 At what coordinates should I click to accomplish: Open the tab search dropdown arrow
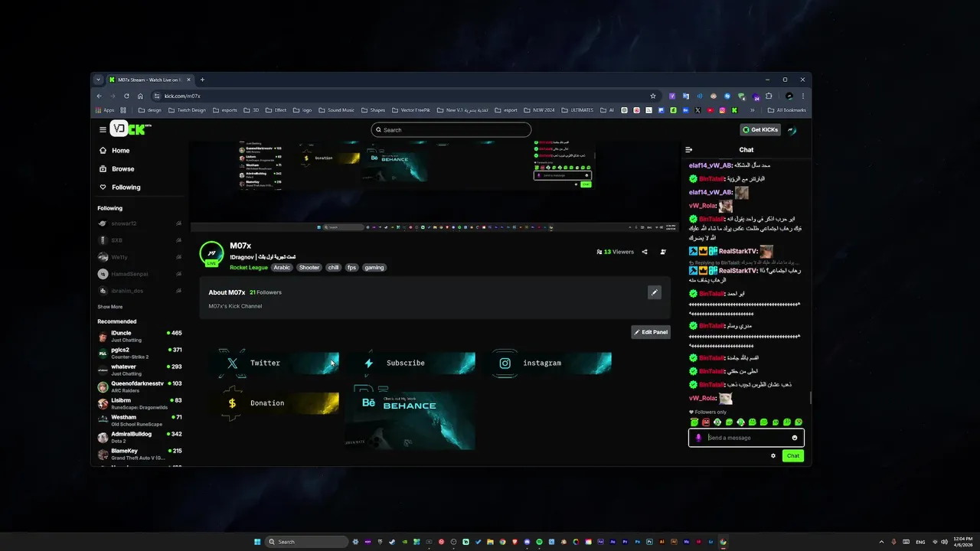pyautogui.click(x=98, y=80)
